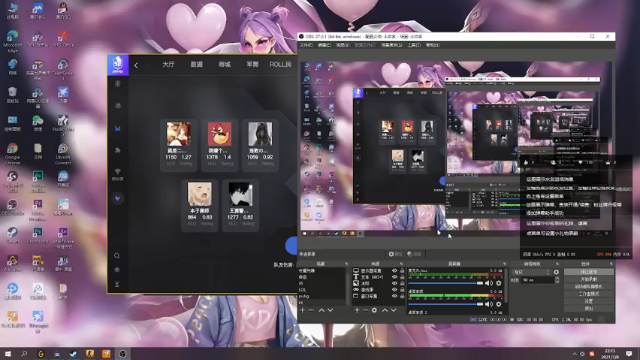
Task: Adjust second mixer channel volume slider
Action: pos(445,304)
